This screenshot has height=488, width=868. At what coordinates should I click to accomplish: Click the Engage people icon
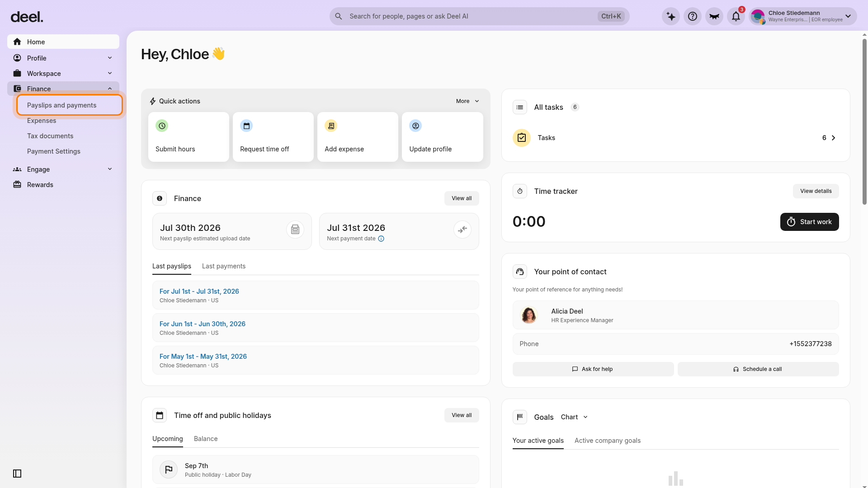point(17,169)
